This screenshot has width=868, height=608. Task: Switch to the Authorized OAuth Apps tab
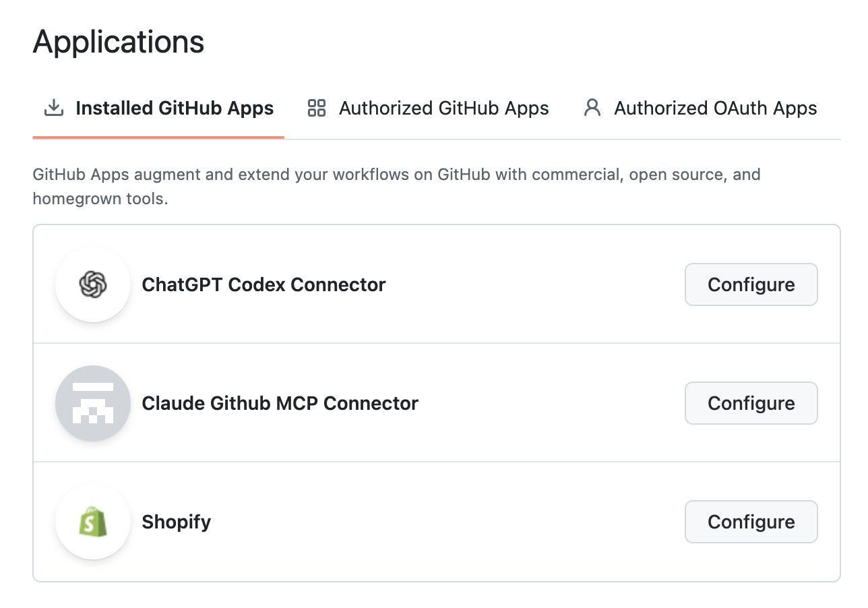coord(700,109)
